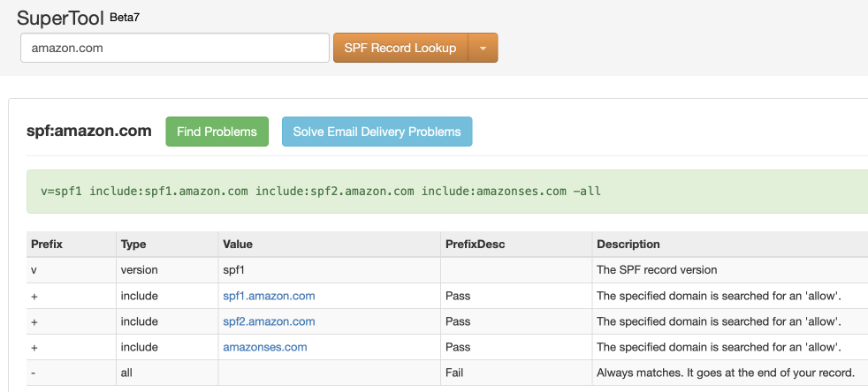868x392 pixels.
Task: Click the '-' prefix cell in all row
Action: (x=72, y=373)
